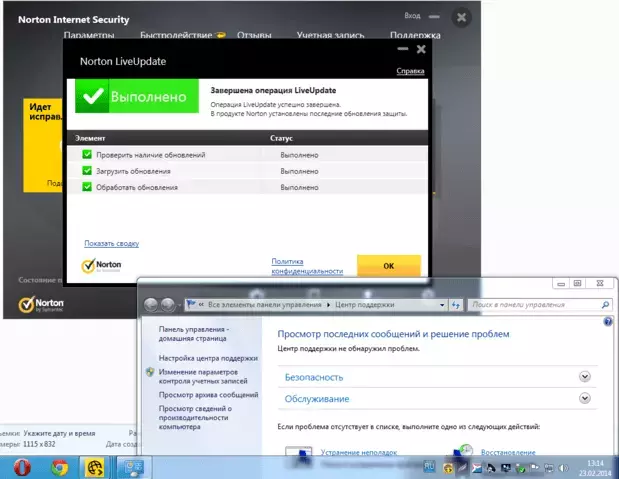Click the Восстановление link
The height and width of the screenshot is (479, 619).
tap(508, 453)
